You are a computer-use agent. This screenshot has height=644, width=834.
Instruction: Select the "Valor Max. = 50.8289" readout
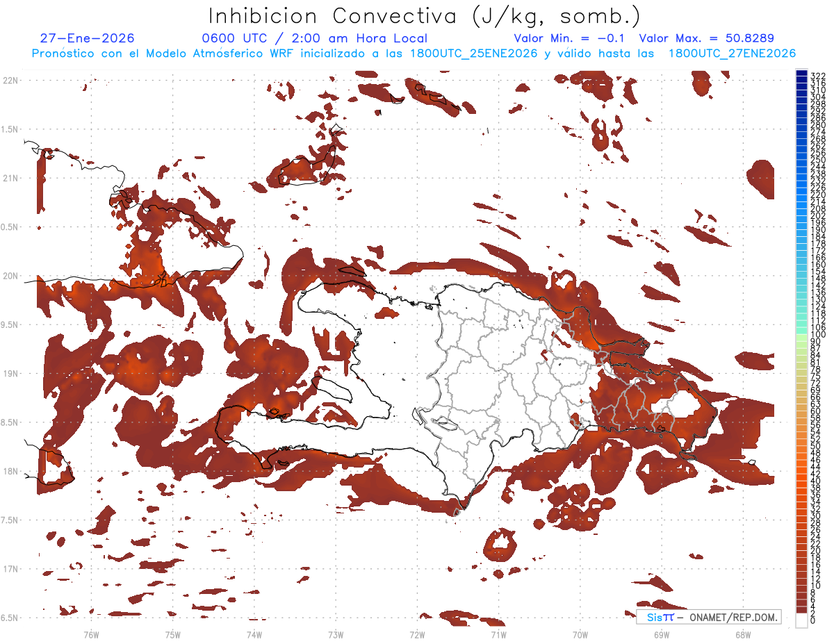[707, 38]
